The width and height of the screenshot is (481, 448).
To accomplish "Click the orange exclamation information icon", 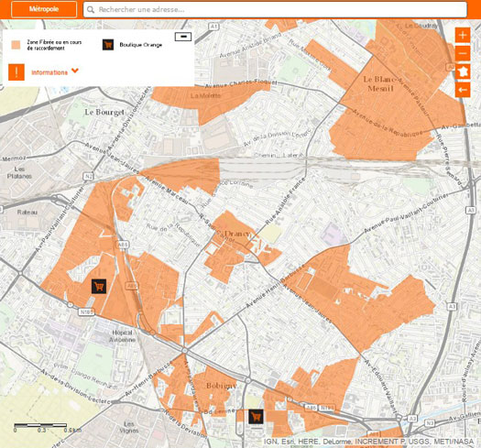I will [x=16, y=72].
